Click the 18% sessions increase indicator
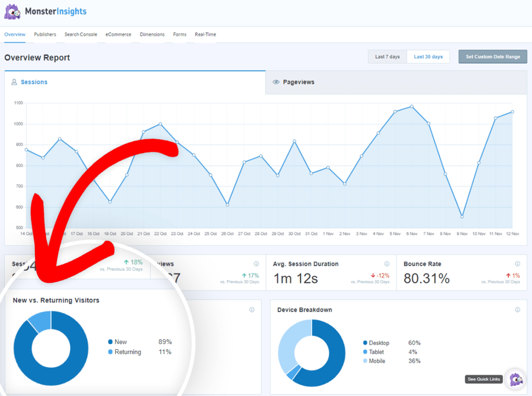The image size is (532, 396). coord(133,262)
